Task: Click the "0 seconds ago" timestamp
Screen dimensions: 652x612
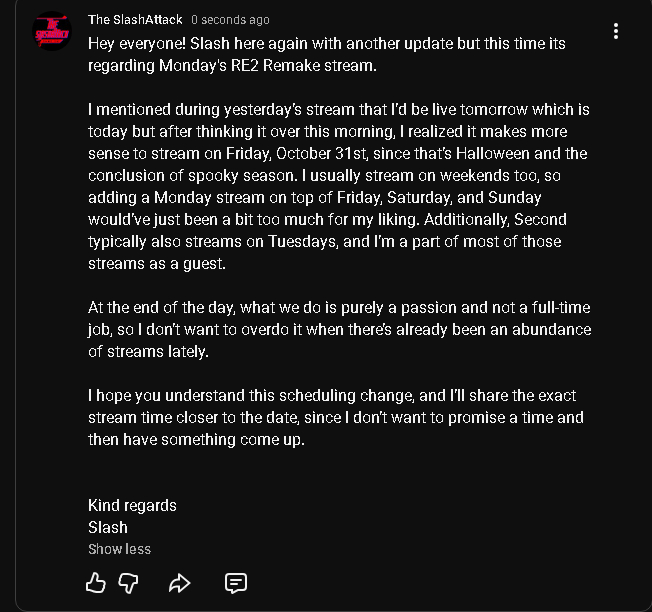Action: pyautogui.click(x=230, y=20)
